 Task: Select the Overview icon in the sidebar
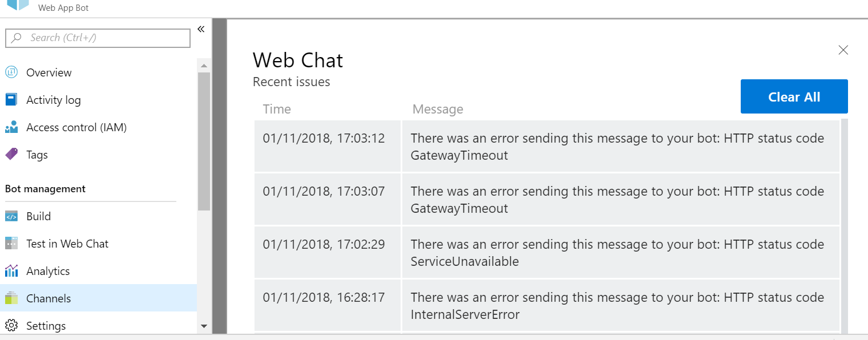(13, 72)
